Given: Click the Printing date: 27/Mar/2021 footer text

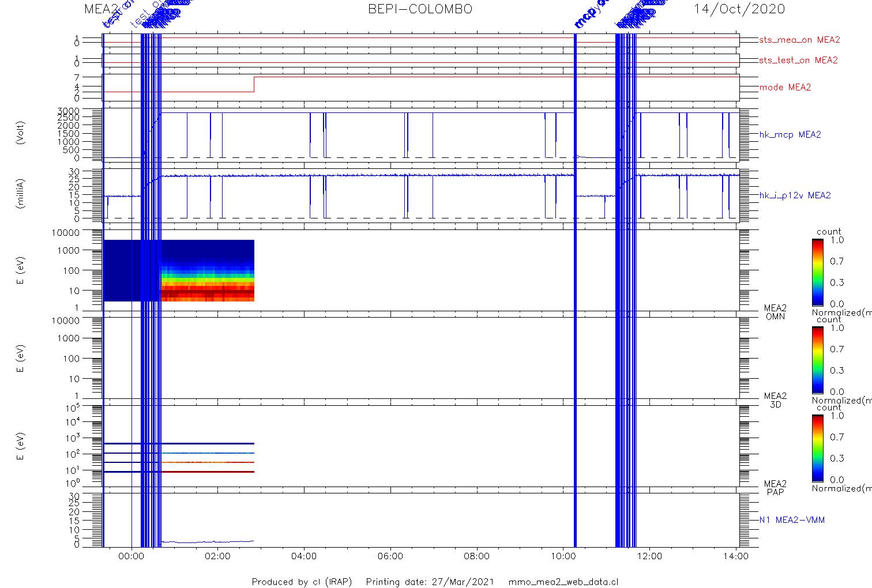Looking at the screenshot, I should (x=430, y=582).
